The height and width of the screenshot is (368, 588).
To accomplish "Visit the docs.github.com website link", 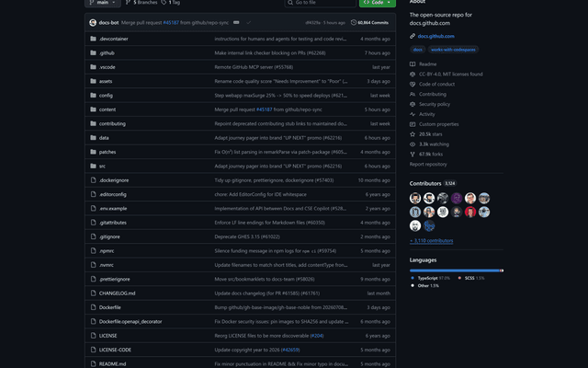I will click(x=436, y=36).
